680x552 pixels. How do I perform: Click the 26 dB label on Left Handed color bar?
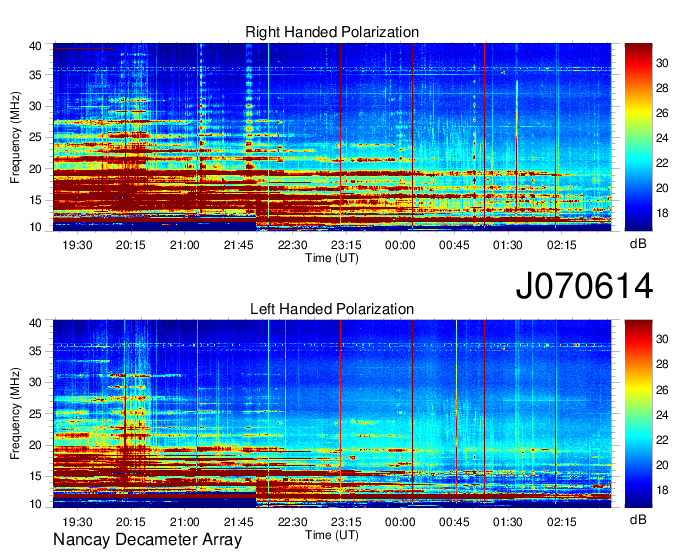[x=662, y=390]
